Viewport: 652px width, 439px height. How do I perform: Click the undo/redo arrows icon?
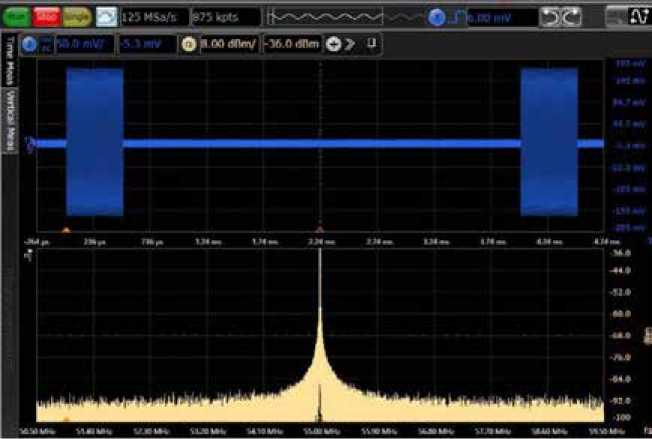559,17
